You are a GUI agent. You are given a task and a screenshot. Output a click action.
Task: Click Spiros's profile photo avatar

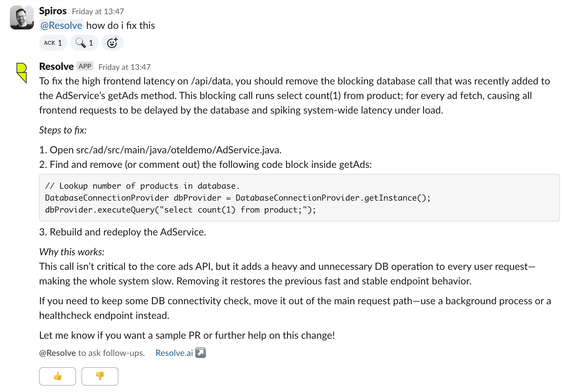point(22,18)
